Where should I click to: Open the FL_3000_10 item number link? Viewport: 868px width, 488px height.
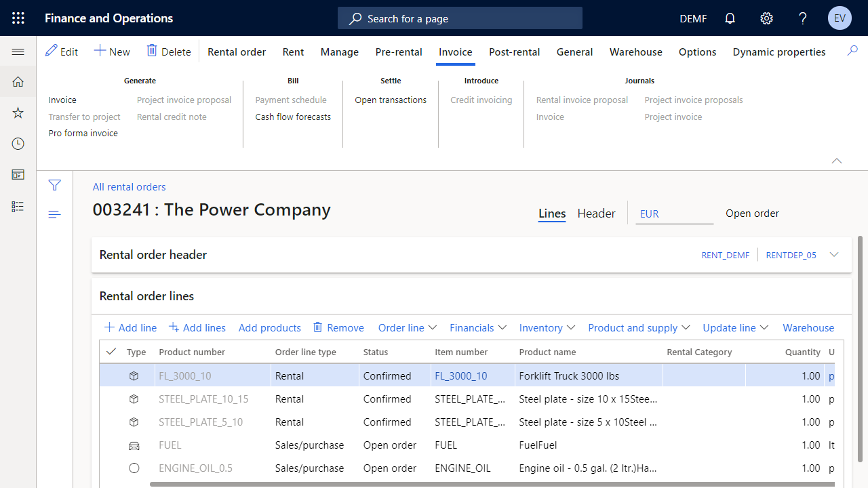tap(461, 376)
